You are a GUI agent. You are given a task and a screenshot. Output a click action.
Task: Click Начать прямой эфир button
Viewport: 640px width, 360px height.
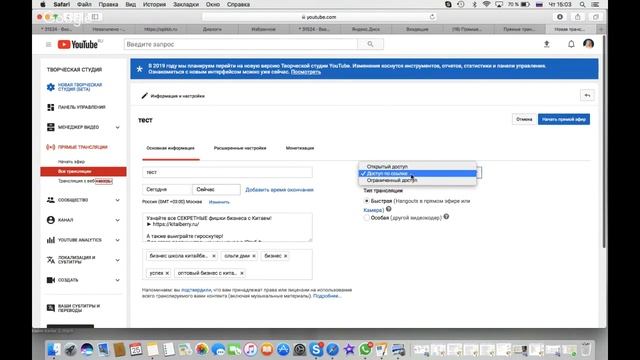[x=564, y=119]
